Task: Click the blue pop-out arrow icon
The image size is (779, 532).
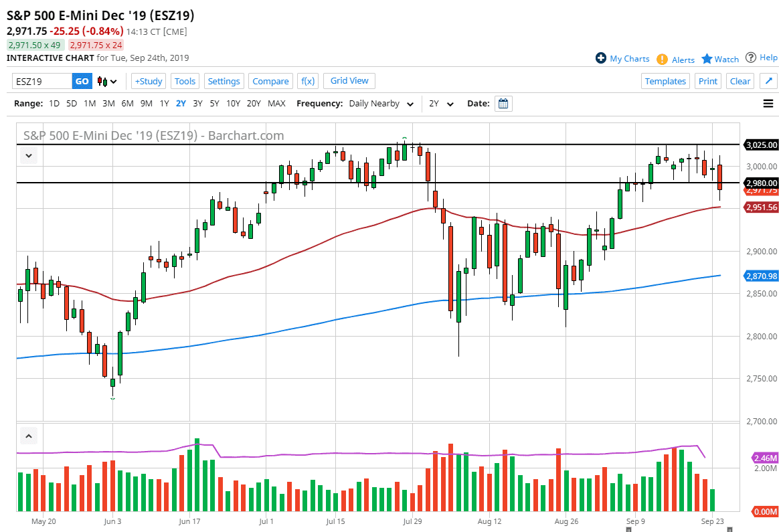Action: pyautogui.click(x=768, y=80)
